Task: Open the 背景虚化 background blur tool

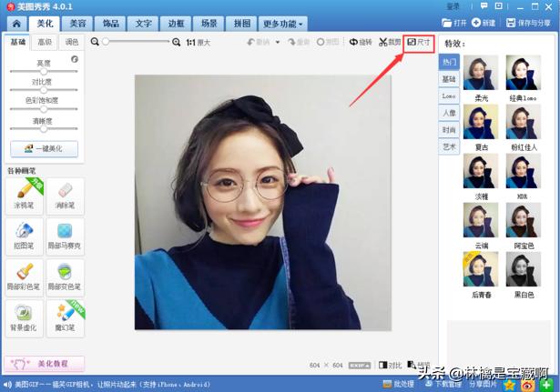Action: (x=25, y=319)
